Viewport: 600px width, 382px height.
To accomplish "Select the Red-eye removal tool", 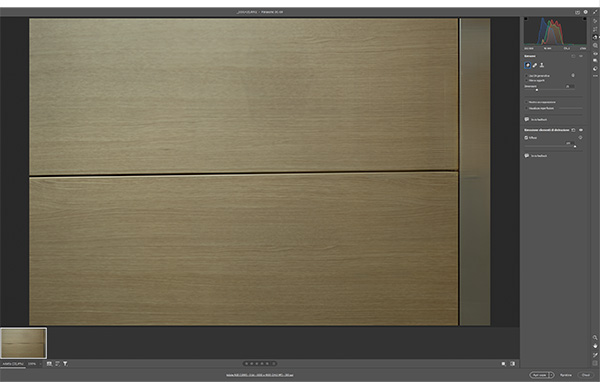I will click(x=595, y=54).
